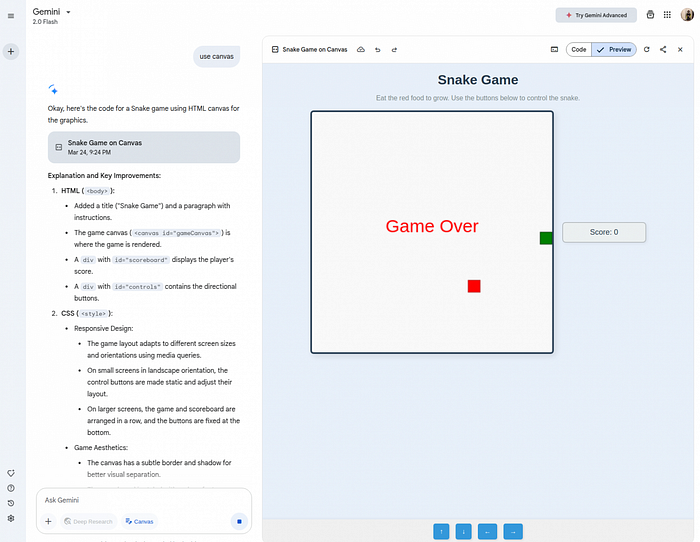
Task: Toggle the Canvas chip
Action: click(139, 521)
